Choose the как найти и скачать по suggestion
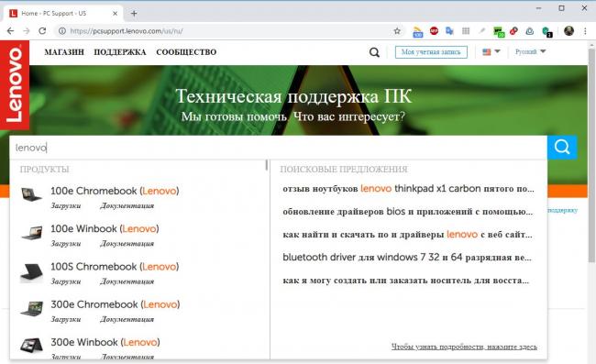 pyautogui.click(x=407, y=235)
